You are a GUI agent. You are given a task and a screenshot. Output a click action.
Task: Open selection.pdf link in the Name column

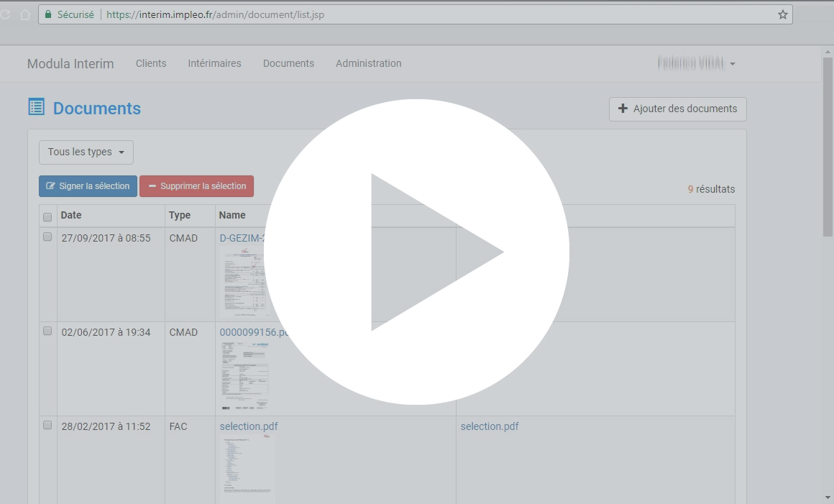pos(248,426)
